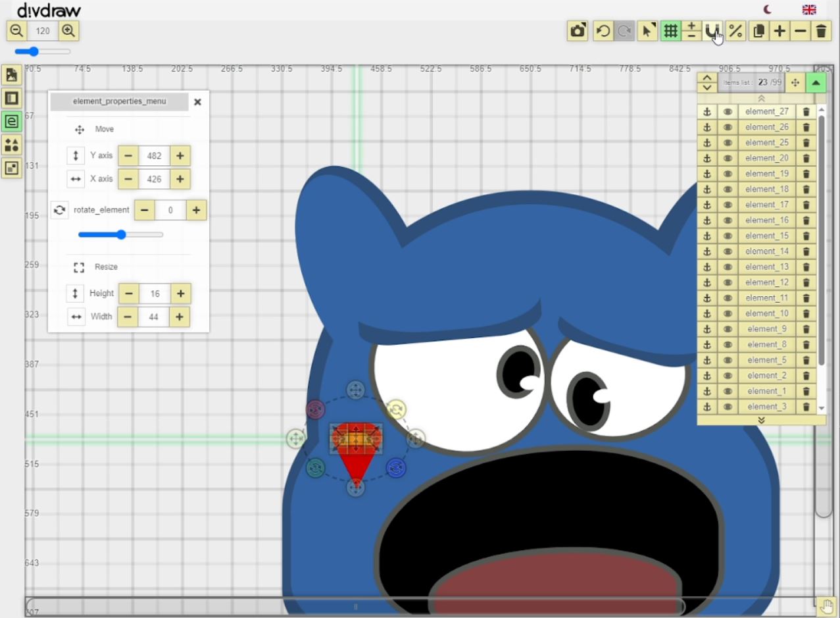This screenshot has height=618, width=840.
Task: Toggle visibility of element_20
Action: pyautogui.click(x=728, y=159)
